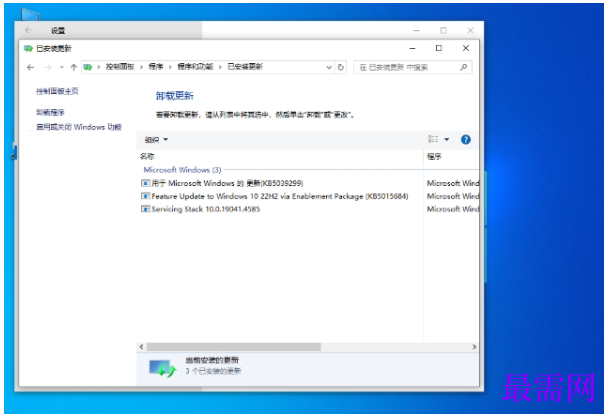Refresh the installed updates list
The height and width of the screenshot is (419, 614).
click(x=341, y=67)
